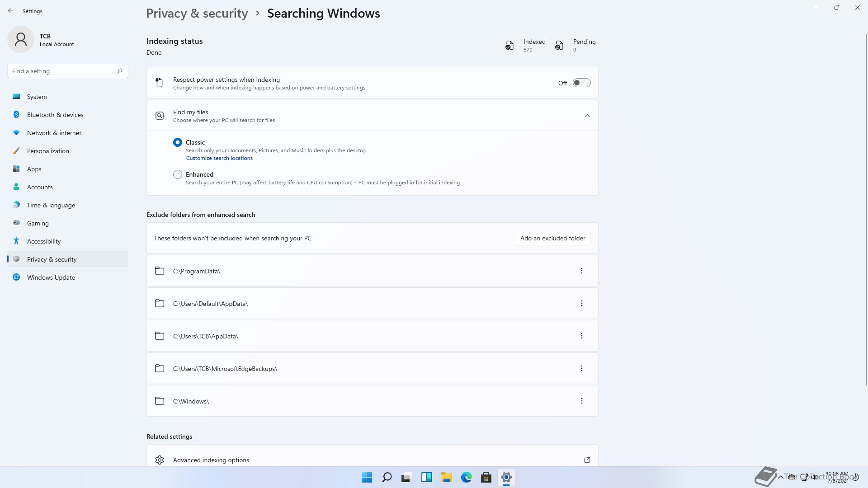Click the TCB account profile picture
The image size is (868, 488).
pos(21,40)
